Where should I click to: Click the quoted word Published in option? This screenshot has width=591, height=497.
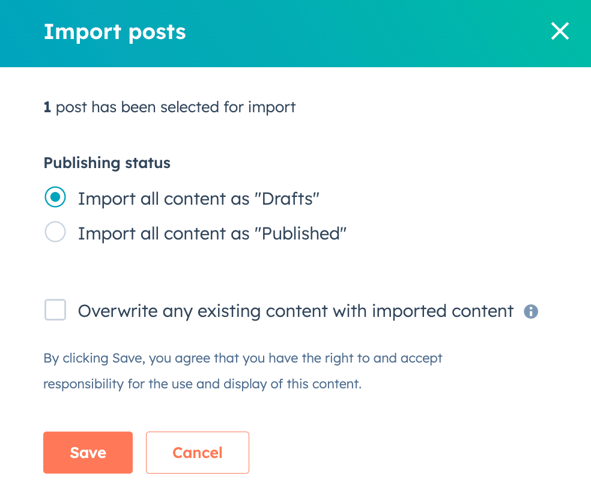click(300, 234)
